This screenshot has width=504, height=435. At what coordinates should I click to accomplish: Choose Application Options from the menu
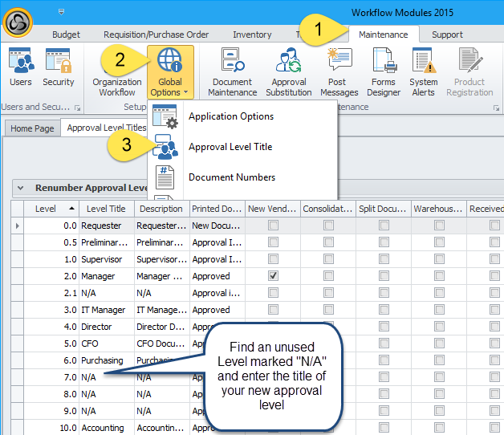point(231,116)
